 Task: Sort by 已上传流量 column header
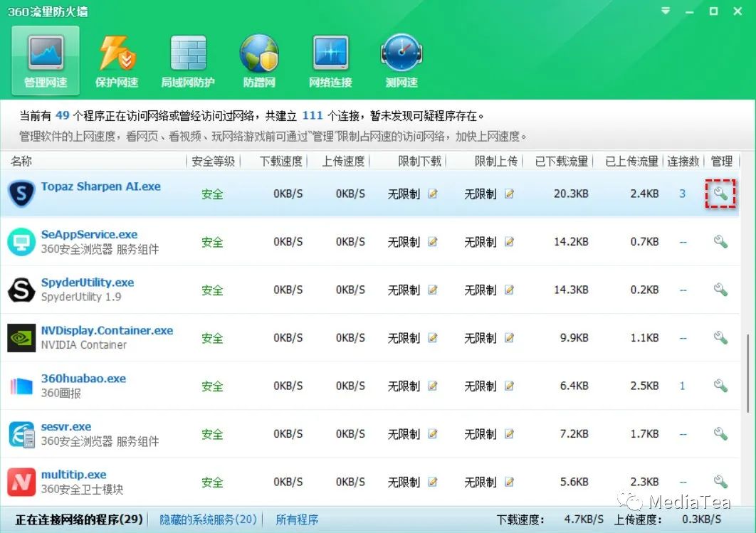click(x=631, y=161)
